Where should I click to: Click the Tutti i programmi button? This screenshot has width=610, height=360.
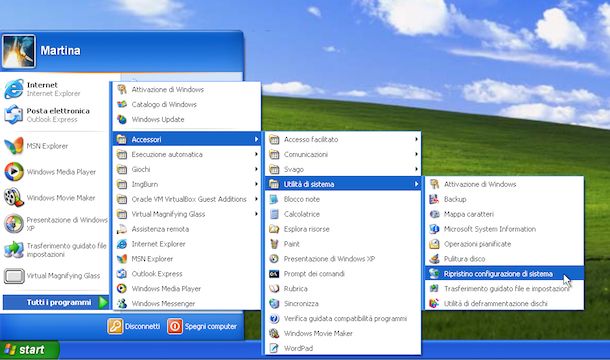(56, 302)
